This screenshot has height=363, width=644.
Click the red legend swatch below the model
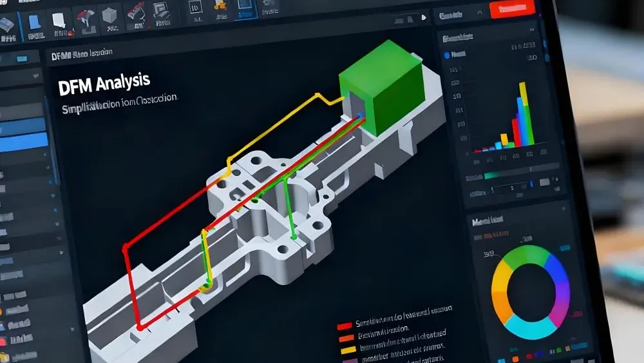tap(345, 326)
